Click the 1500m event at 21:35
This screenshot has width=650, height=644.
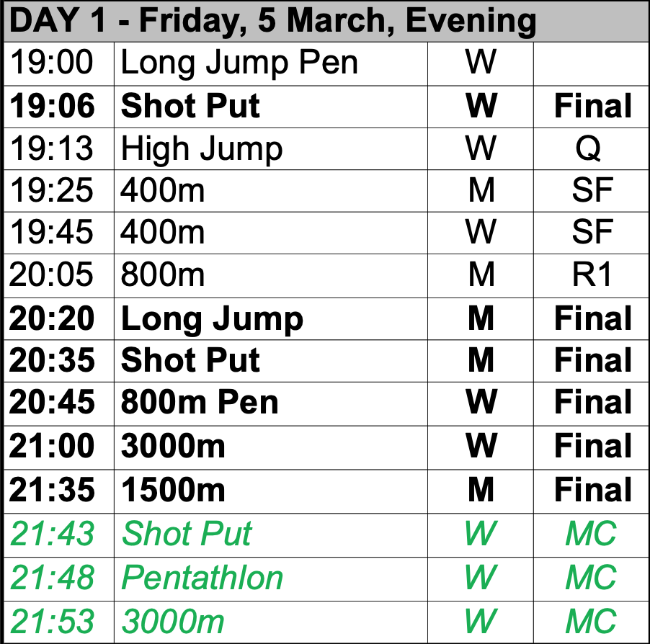(x=173, y=491)
